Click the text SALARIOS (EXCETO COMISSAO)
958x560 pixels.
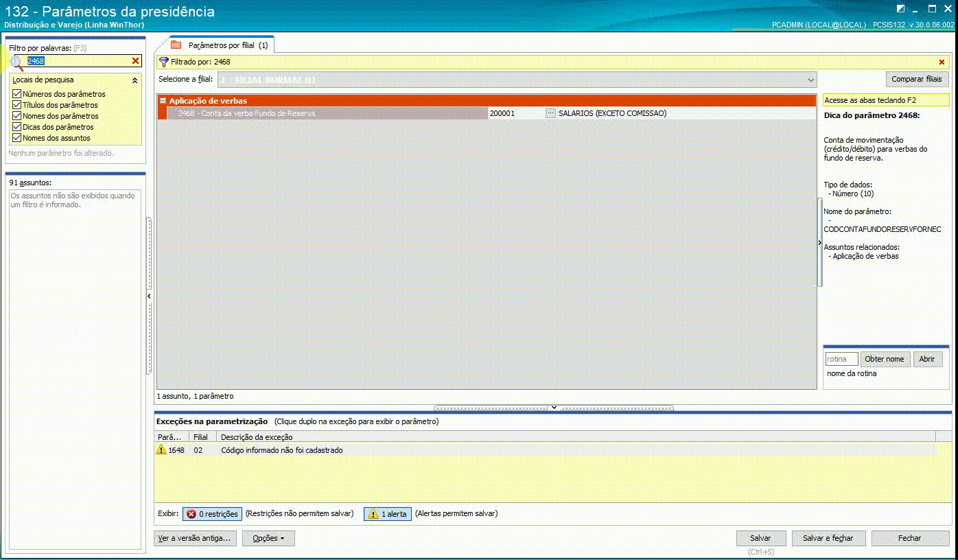(x=612, y=113)
